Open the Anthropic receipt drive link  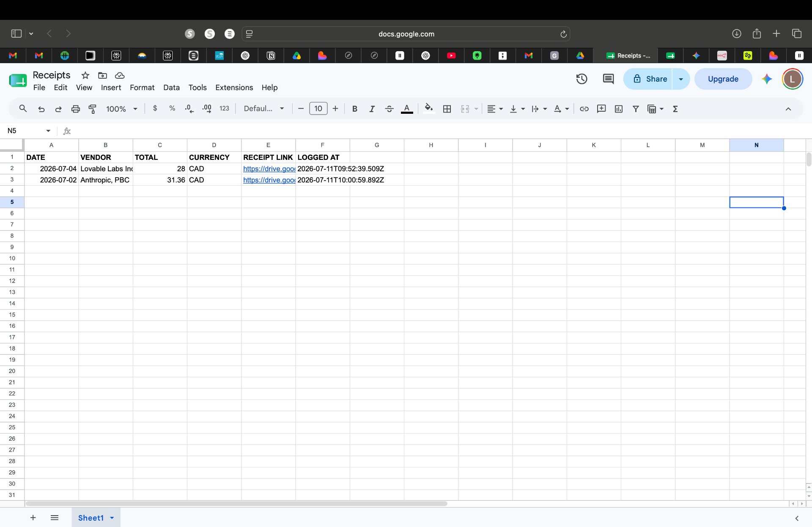point(269,180)
